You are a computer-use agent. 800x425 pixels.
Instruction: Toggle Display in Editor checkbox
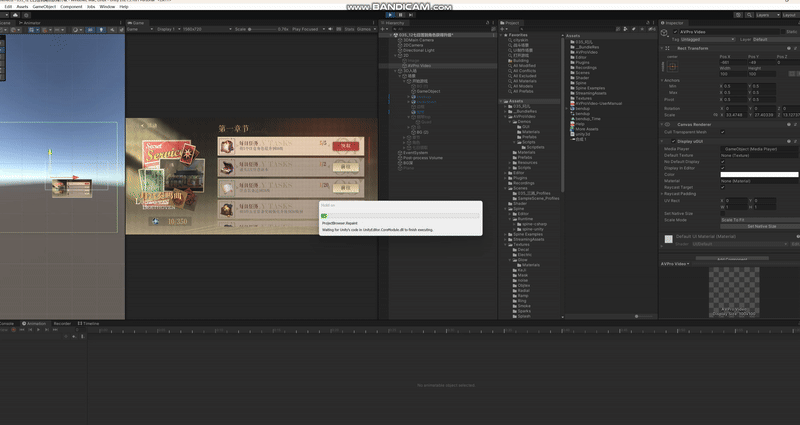pos(722,168)
